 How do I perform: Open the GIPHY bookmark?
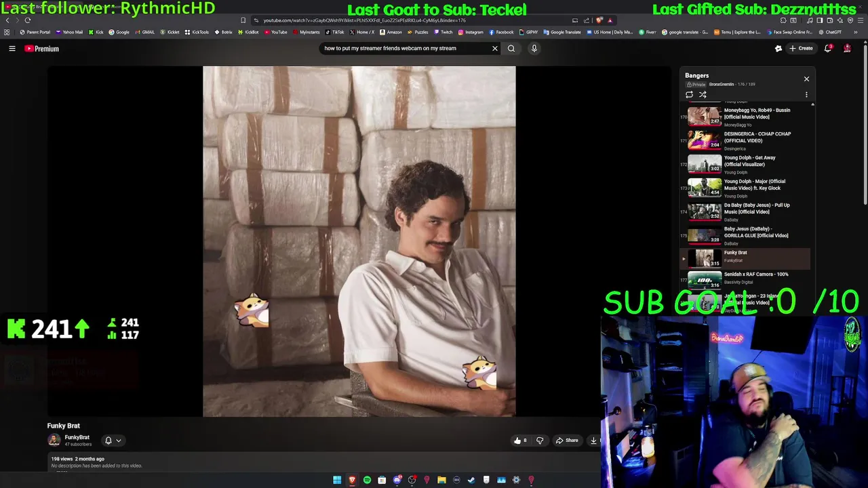(x=528, y=32)
